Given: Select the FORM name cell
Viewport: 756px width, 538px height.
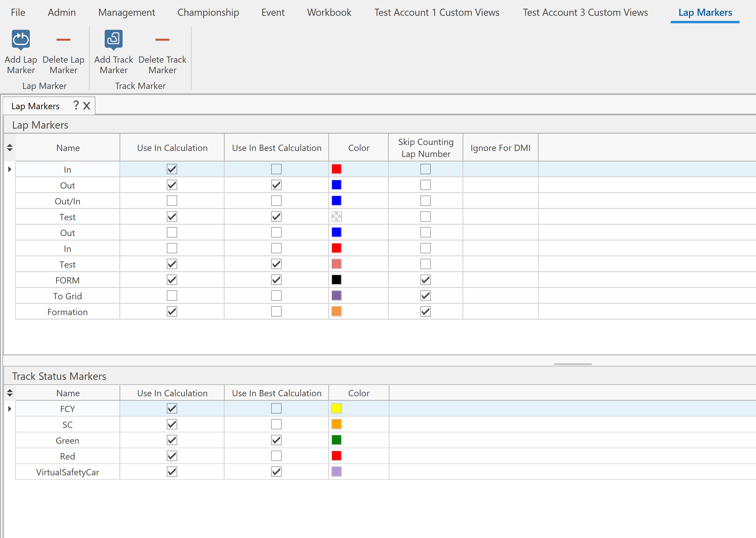Looking at the screenshot, I should 67,280.
